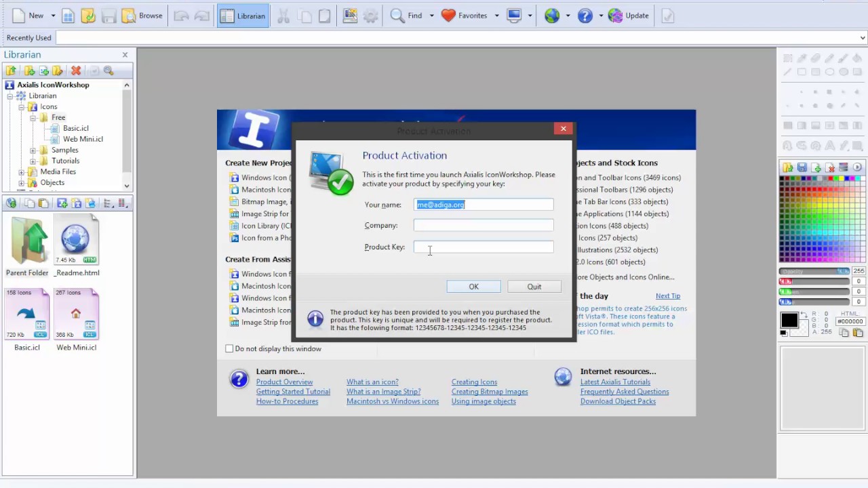Open the New button dropdown arrow
This screenshot has width=868, height=488.
click(x=53, y=16)
